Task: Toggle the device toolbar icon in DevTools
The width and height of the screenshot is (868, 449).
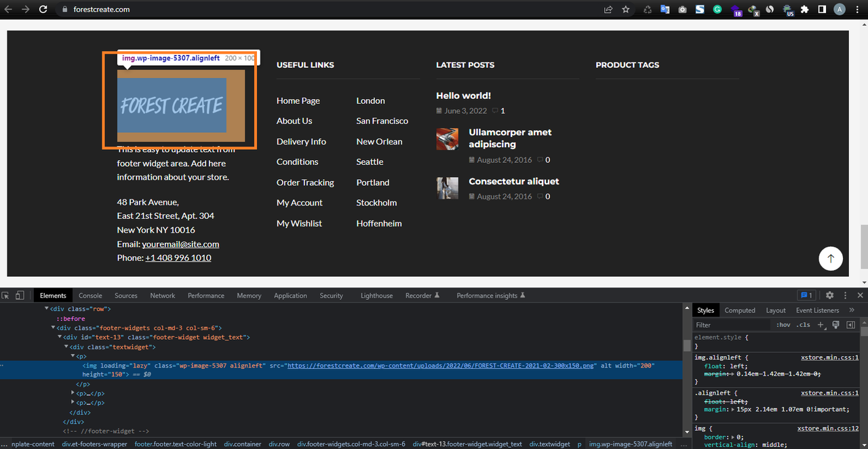Action: point(20,296)
